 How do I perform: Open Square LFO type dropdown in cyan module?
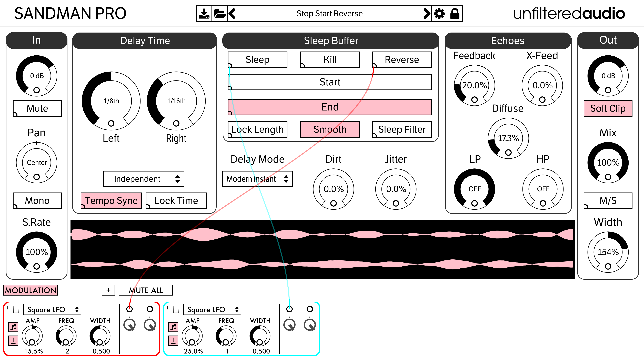click(x=212, y=309)
